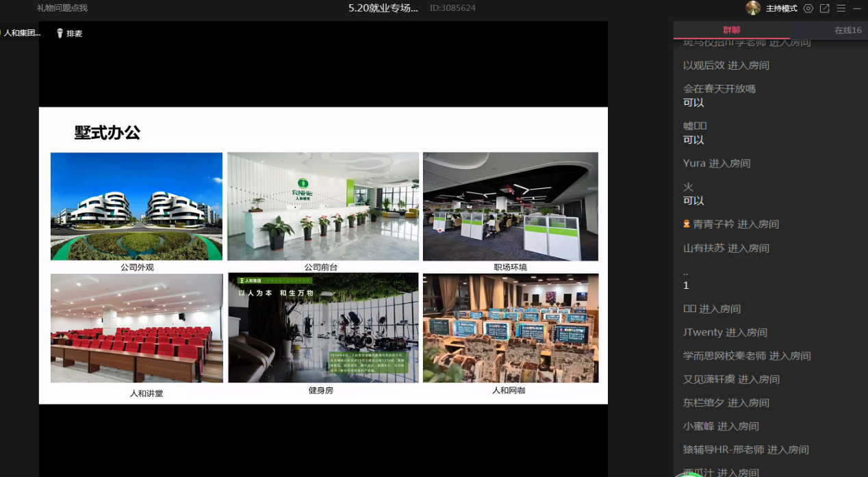Click the pop-out window icon
868x477 pixels.
click(x=824, y=8)
